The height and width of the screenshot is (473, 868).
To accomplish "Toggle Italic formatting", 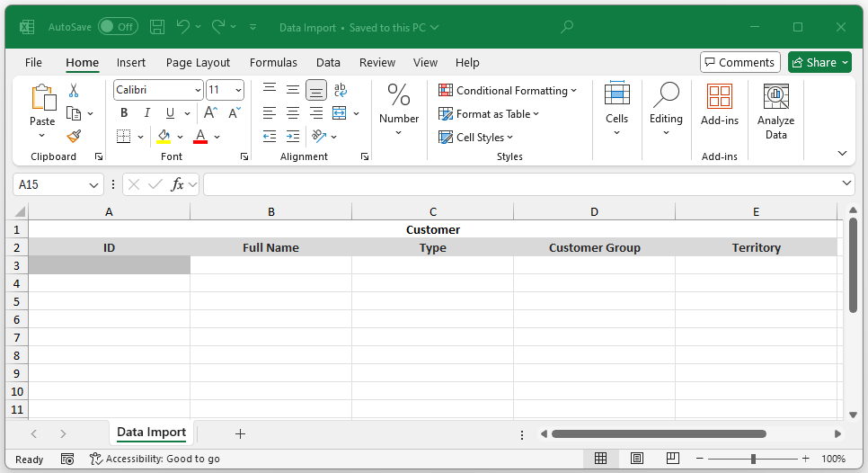I will tap(147, 113).
